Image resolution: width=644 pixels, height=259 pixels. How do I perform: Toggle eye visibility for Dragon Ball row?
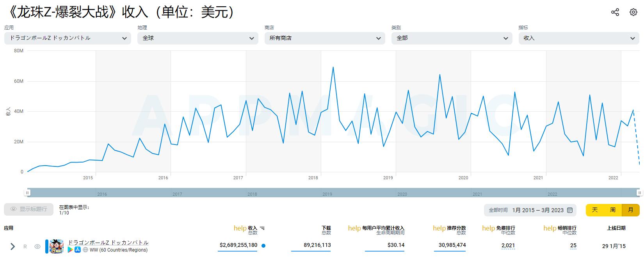point(37,246)
